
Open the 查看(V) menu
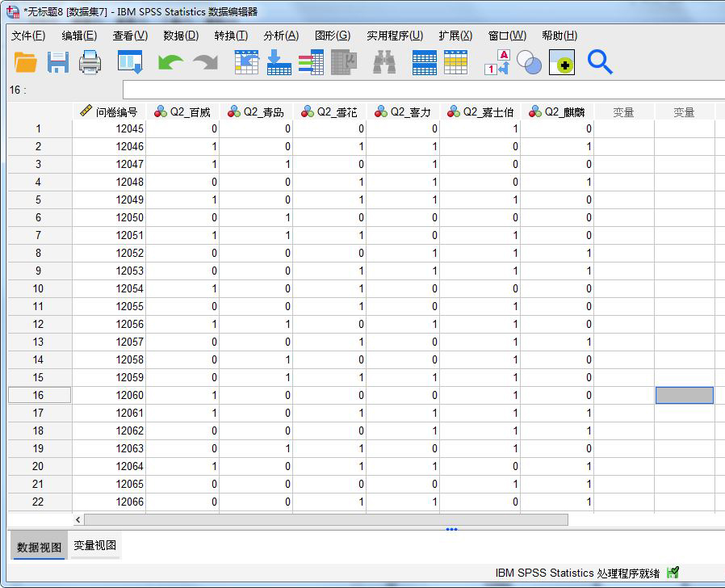coord(130,36)
